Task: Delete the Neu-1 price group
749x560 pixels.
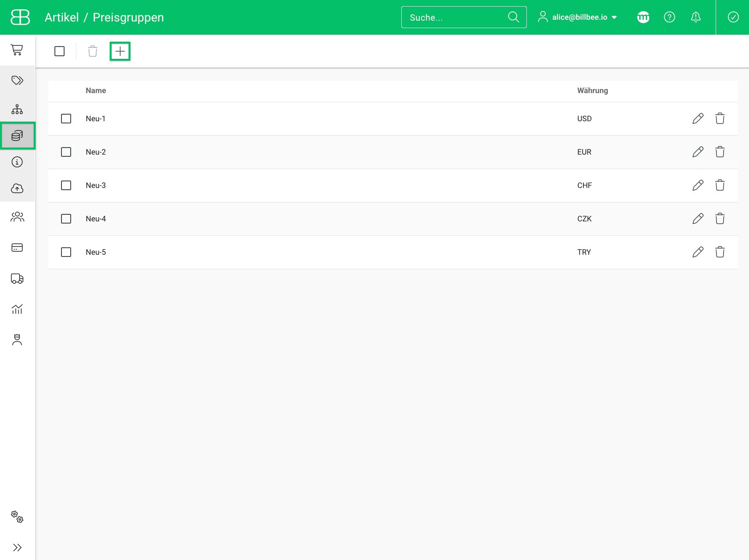Action: [x=720, y=119]
